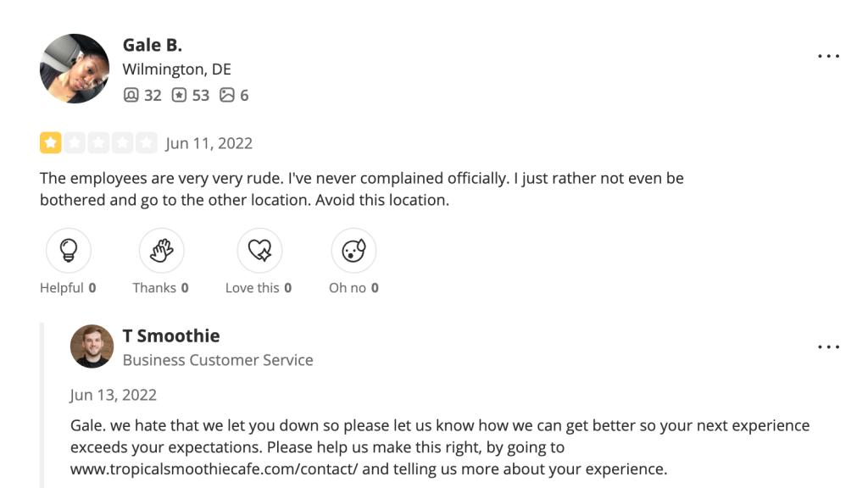Click the one-star rating display
The image size is (868, 488).
tap(98, 143)
